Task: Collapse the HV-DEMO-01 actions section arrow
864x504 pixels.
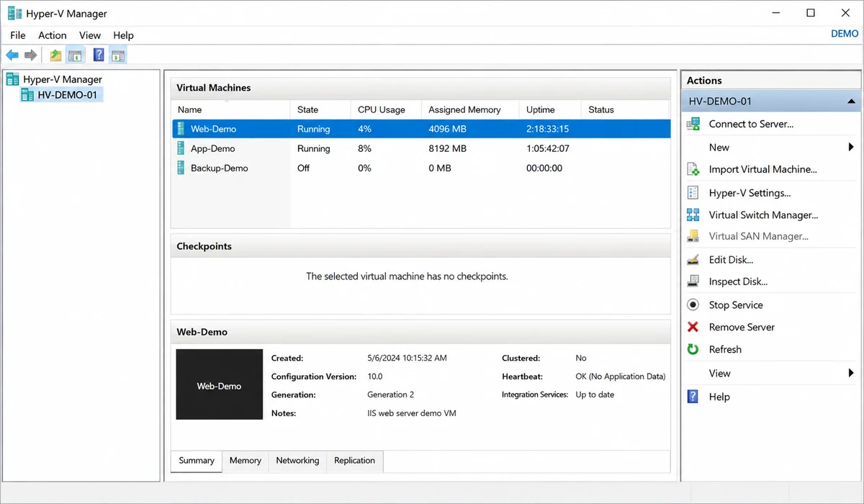Action: coord(851,102)
